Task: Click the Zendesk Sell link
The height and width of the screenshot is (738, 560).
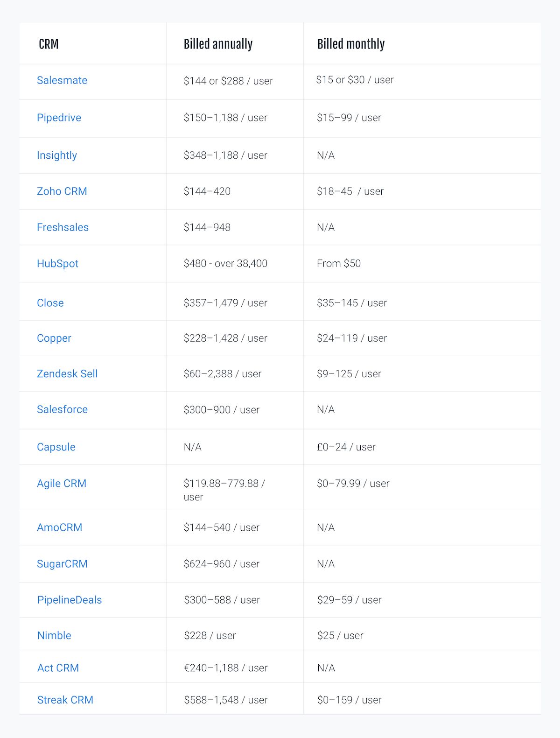Action: [67, 374]
